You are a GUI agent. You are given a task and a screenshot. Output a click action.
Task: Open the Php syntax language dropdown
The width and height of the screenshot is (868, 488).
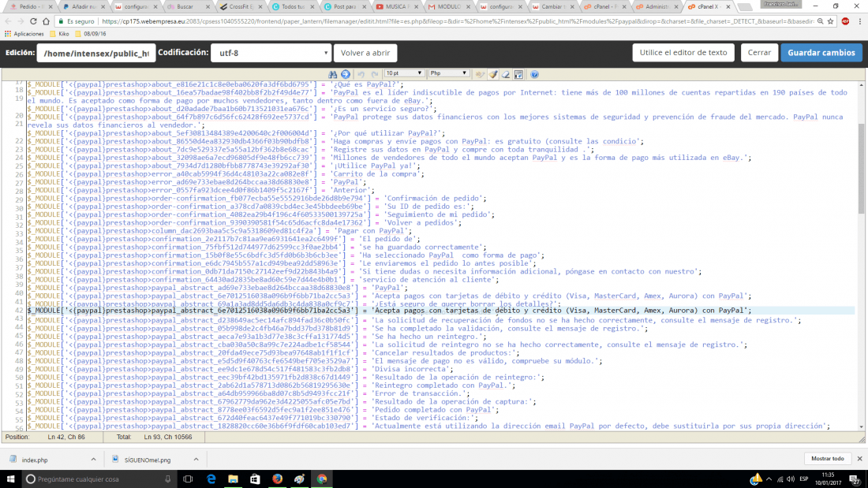click(449, 73)
